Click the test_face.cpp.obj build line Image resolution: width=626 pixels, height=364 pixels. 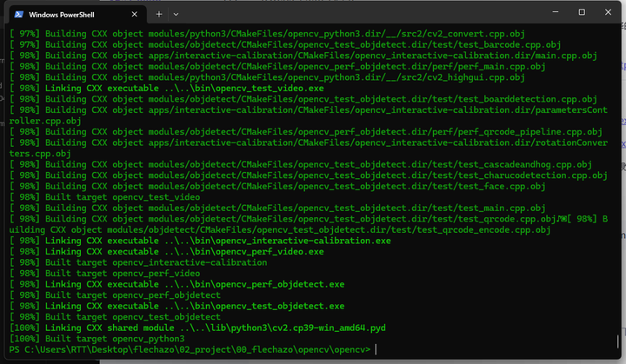coord(277,187)
